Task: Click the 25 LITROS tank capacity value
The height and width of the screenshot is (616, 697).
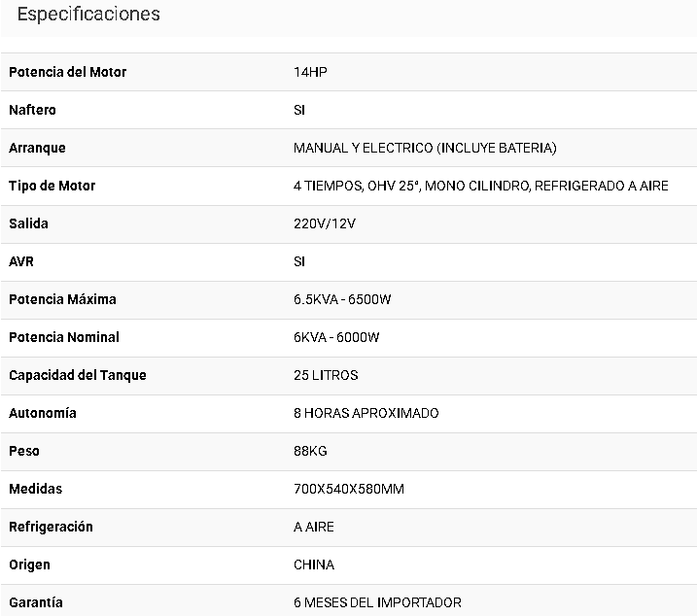Action: 326,375
